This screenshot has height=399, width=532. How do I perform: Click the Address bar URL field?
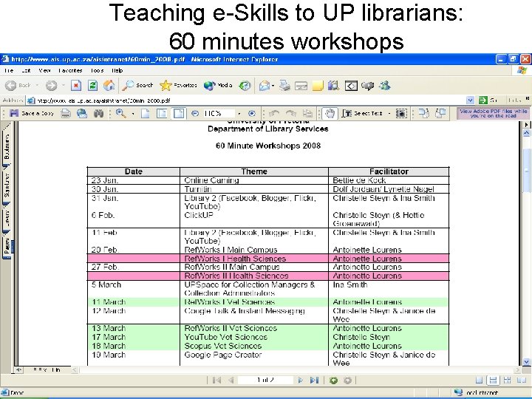pos(246,100)
